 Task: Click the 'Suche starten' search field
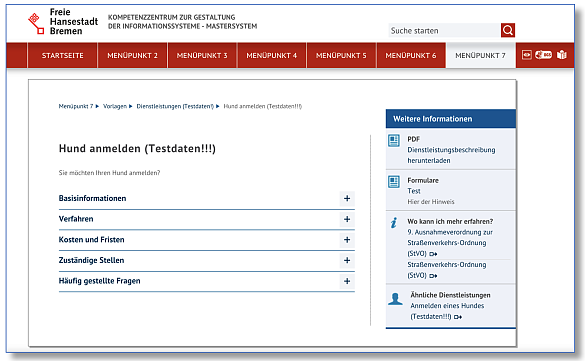pyautogui.click(x=444, y=31)
